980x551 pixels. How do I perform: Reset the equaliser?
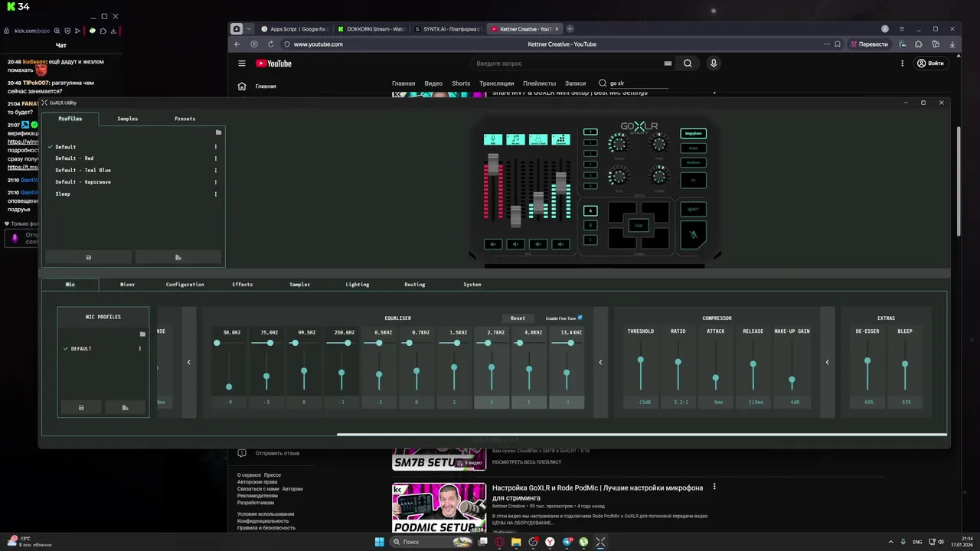518,318
